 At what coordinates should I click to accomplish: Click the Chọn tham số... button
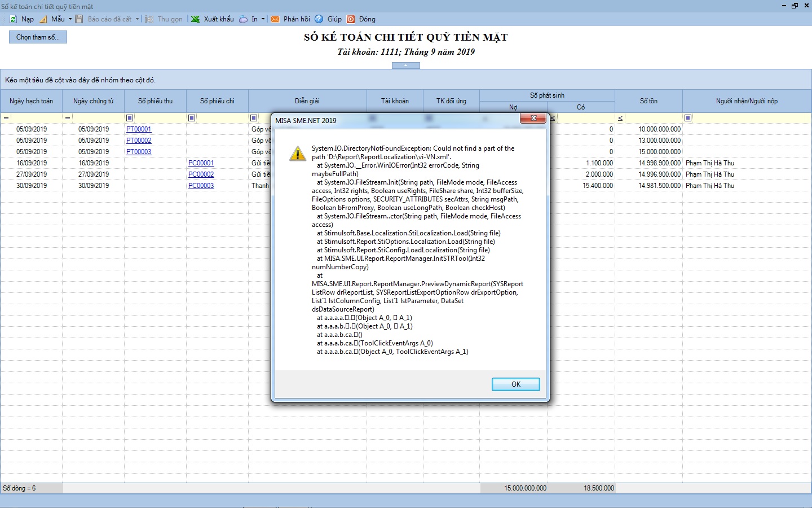pos(38,37)
